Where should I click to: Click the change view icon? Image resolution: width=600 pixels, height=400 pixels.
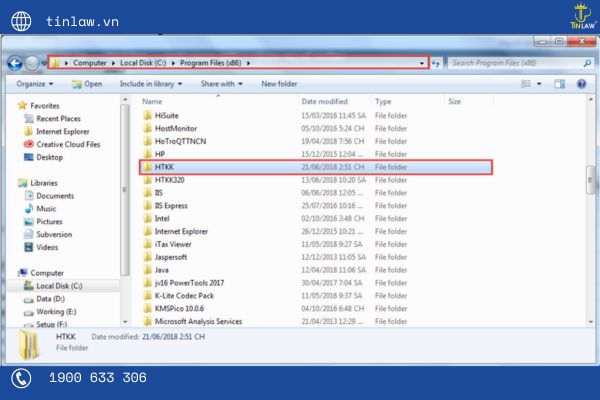(526, 84)
